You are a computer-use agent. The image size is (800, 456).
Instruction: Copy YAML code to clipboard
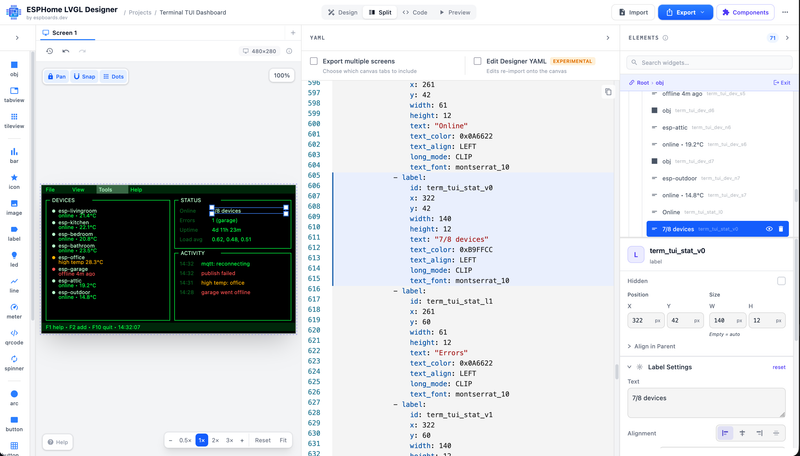[608, 92]
